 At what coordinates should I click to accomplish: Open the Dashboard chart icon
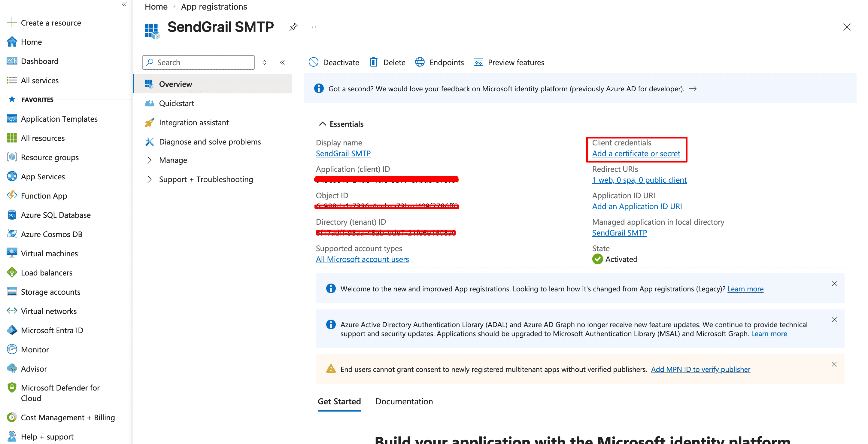[x=12, y=61]
